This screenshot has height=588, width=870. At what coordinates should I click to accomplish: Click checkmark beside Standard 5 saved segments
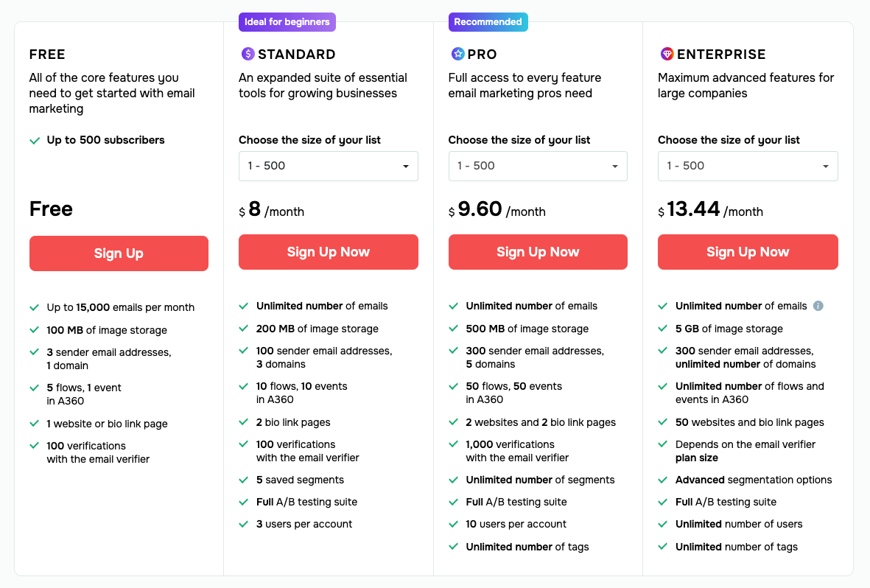click(244, 480)
